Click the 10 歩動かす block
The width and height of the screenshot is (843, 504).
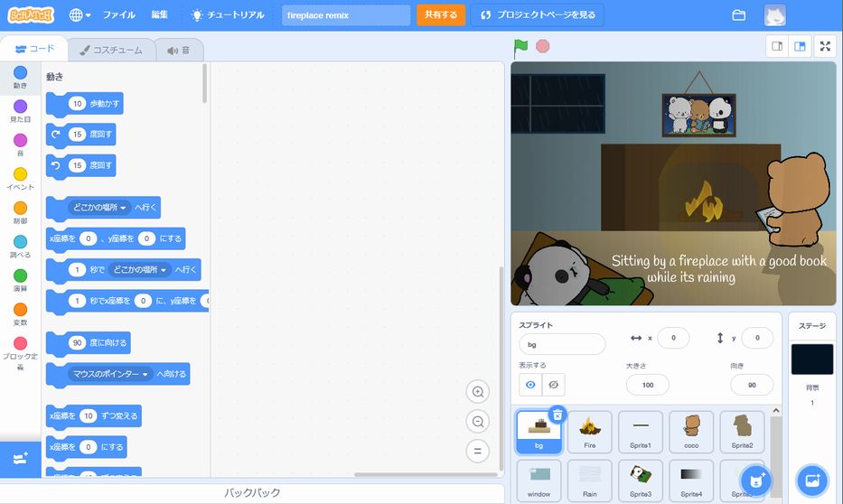pyautogui.click(x=84, y=104)
